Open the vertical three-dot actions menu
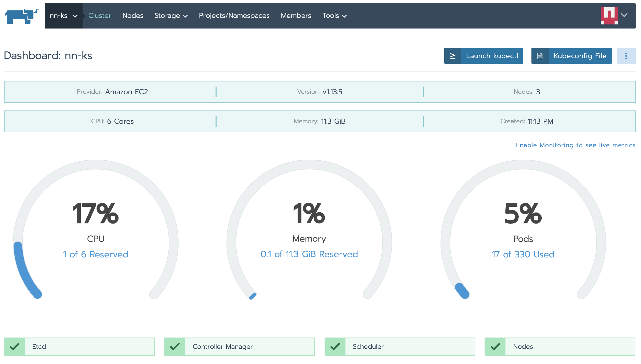 point(626,56)
